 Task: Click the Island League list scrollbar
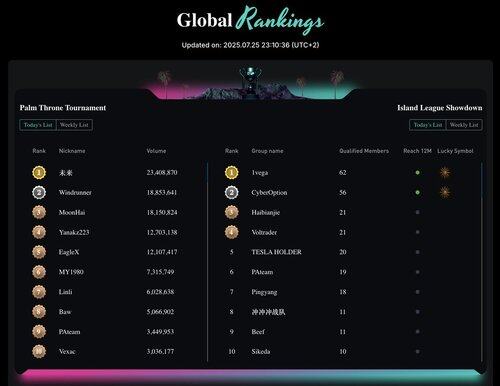tap(481, 262)
